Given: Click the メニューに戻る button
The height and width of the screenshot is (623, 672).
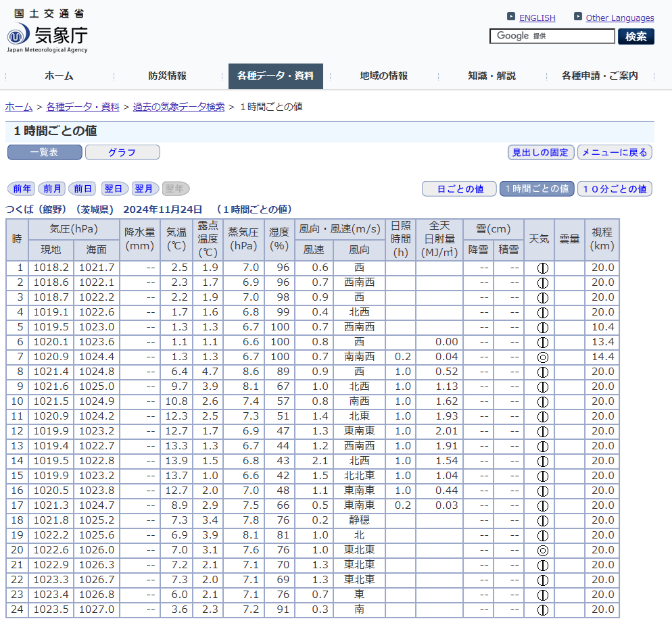Looking at the screenshot, I should [615, 152].
